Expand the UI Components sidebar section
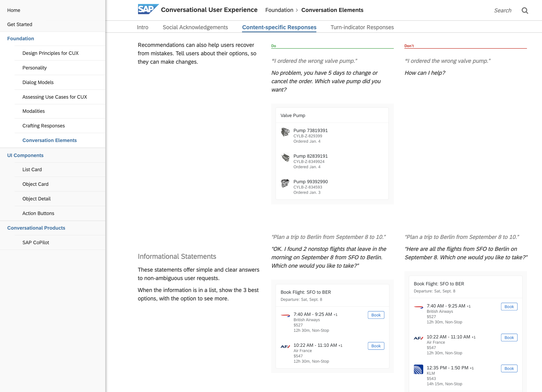This screenshot has height=392, width=542. click(x=25, y=155)
